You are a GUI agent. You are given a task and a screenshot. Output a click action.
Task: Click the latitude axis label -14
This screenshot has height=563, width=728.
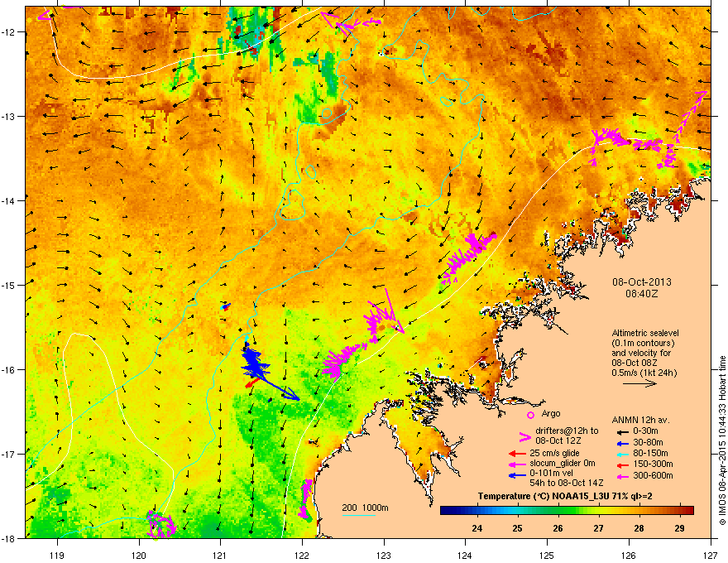click(9, 201)
